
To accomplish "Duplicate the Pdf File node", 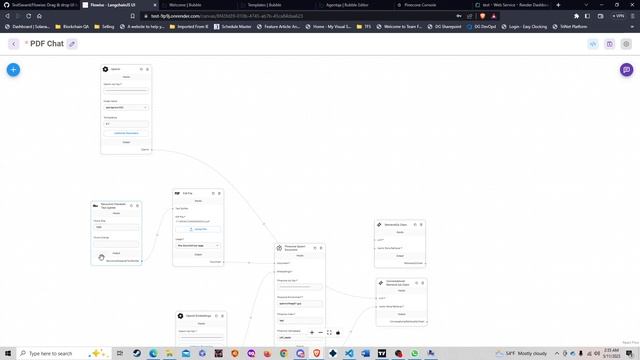I will [213, 193].
